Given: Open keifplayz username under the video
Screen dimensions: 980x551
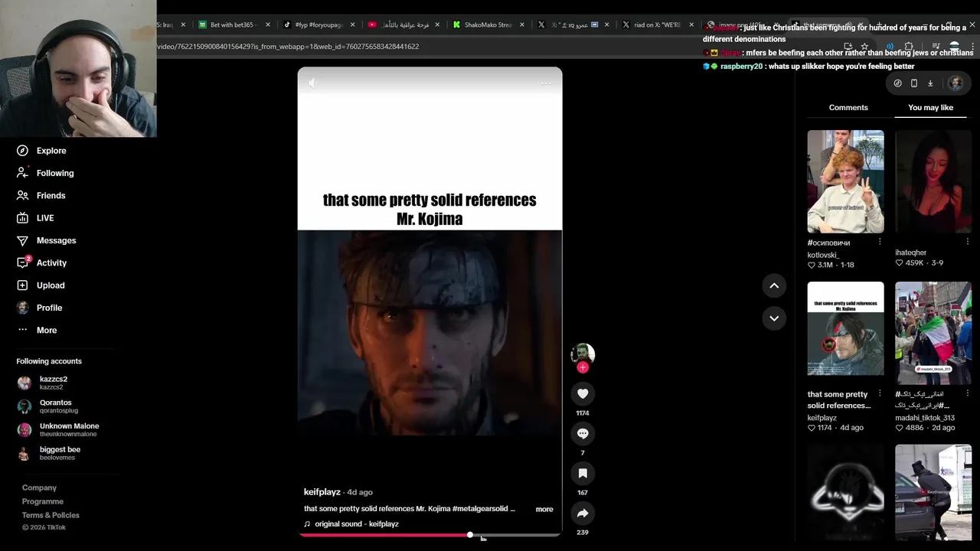Looking at the screenshot, I should (322, 492).
